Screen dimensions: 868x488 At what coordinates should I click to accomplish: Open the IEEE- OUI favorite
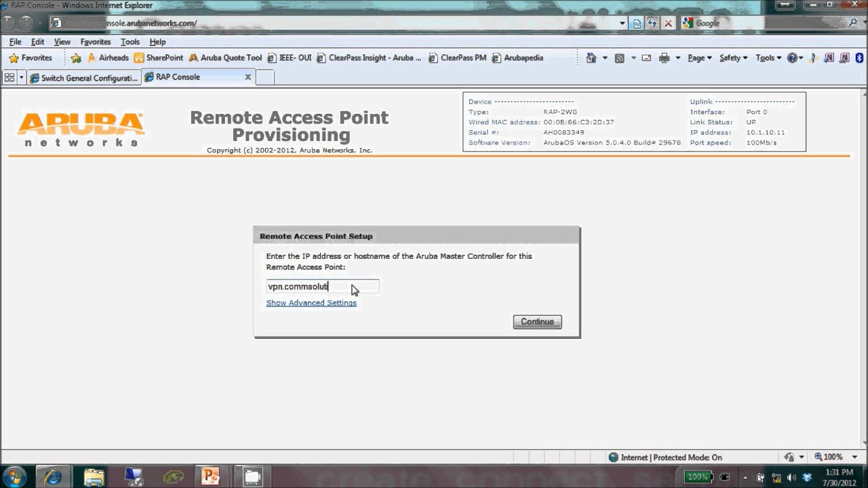290,58
